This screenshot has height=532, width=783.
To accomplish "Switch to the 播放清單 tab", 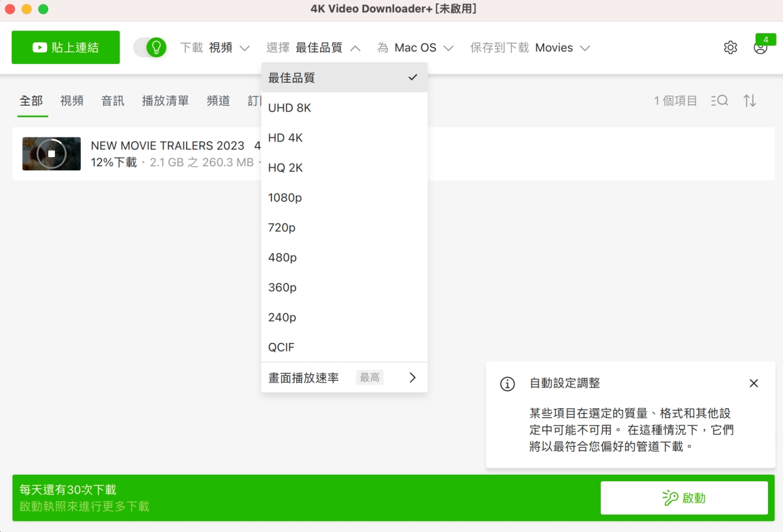I will click(x=166, y=100).
